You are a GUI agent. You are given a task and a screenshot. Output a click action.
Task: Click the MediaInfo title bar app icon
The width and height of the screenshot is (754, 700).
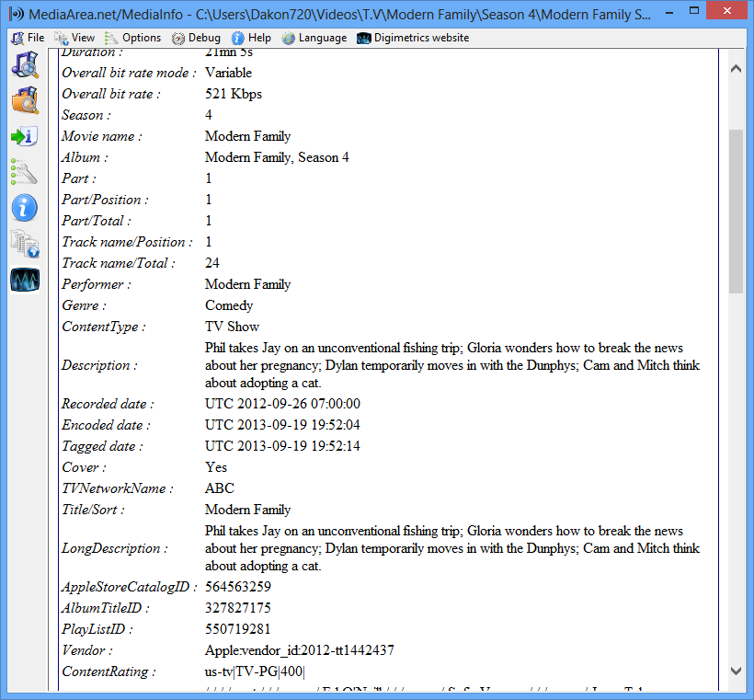pos(17,14)
